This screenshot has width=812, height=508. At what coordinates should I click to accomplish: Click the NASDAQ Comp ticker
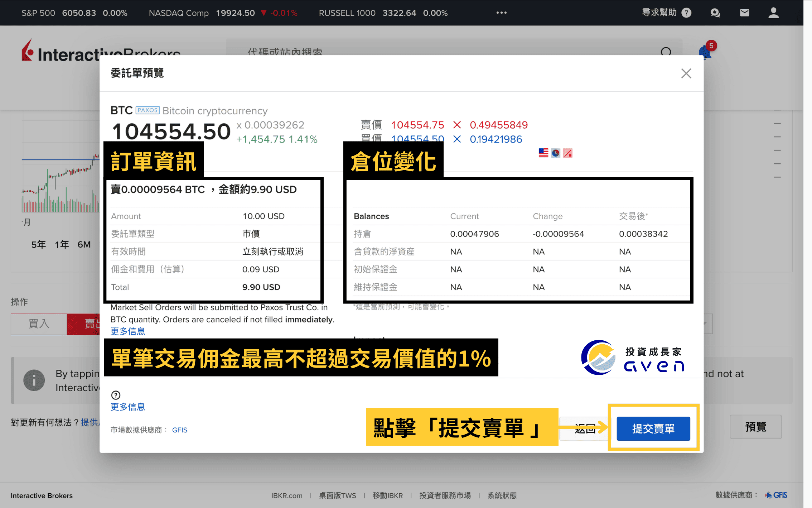[x=223, y=13]
